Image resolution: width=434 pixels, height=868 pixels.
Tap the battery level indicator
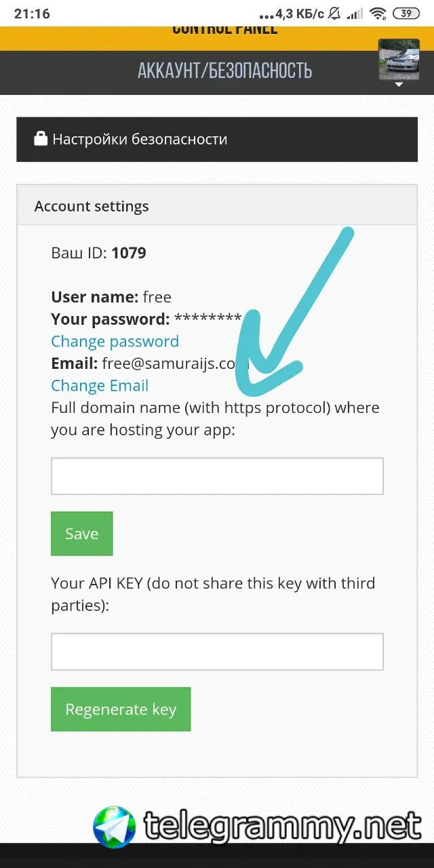coord(406,14)
